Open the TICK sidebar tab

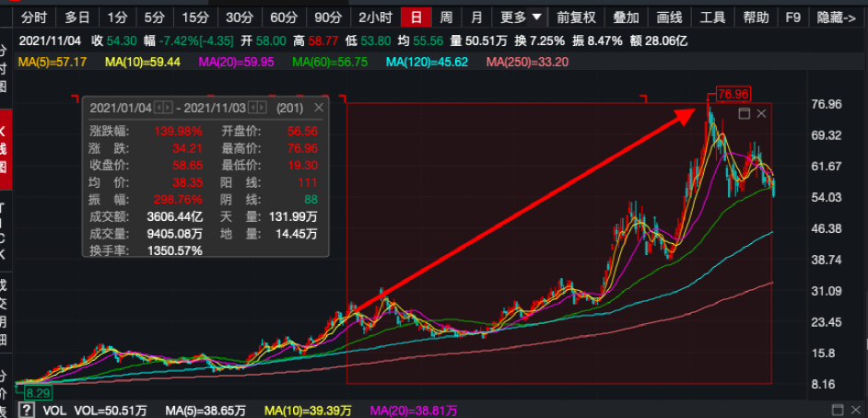(x=4, y=230)
